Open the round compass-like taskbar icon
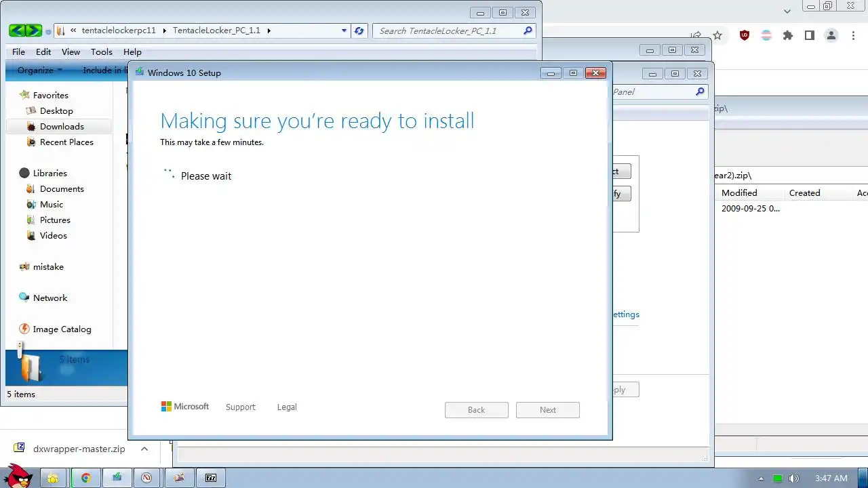 click(146, 478)
